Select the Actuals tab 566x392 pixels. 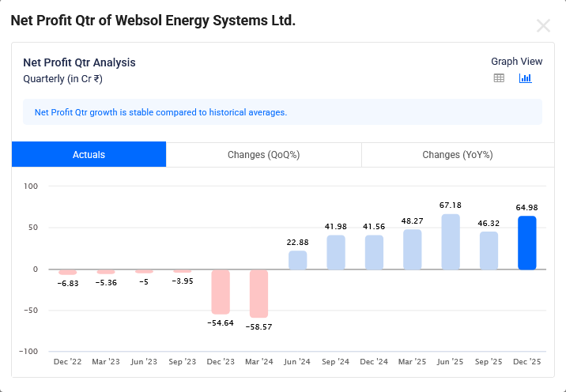point(89,154)
